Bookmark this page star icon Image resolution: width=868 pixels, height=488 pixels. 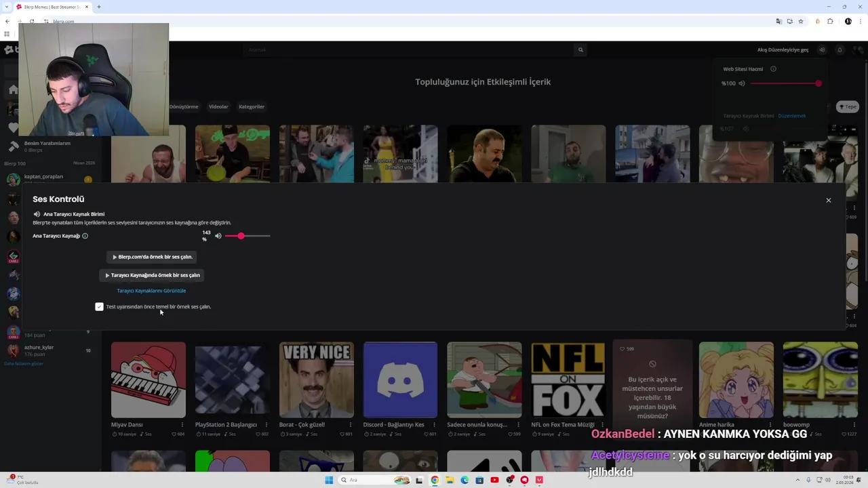801,22
